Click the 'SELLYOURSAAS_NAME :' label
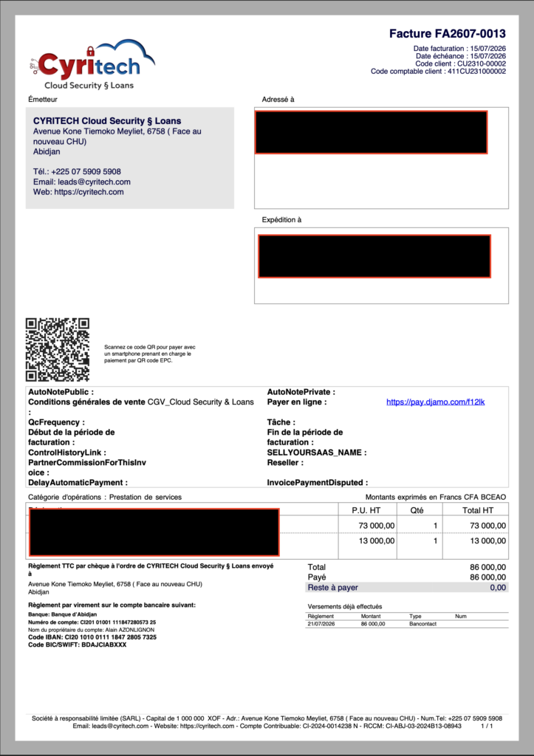The image size is (534, 756). tap(317, 453)
